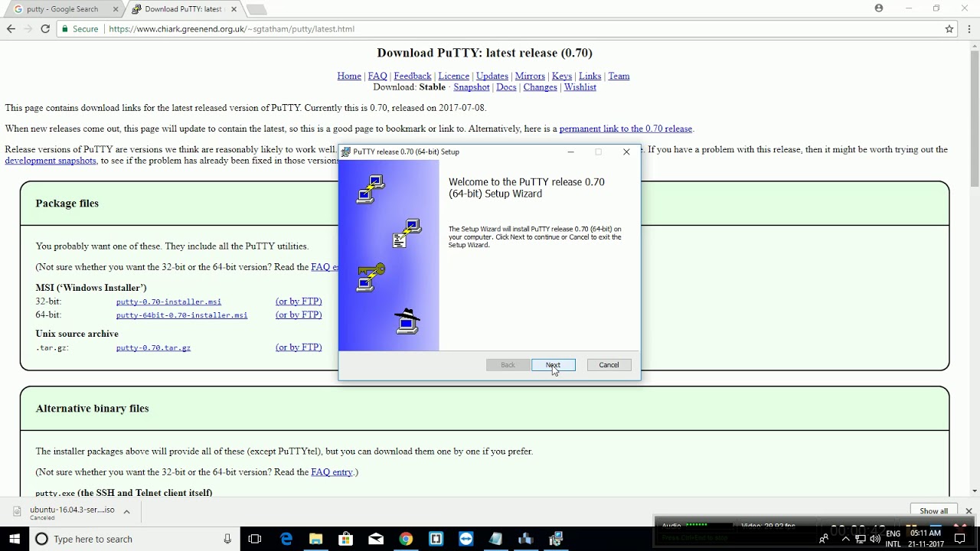Open the Mail app on the taskbar
This screenshot has height=551, width=980.
[x=376, y=539]
